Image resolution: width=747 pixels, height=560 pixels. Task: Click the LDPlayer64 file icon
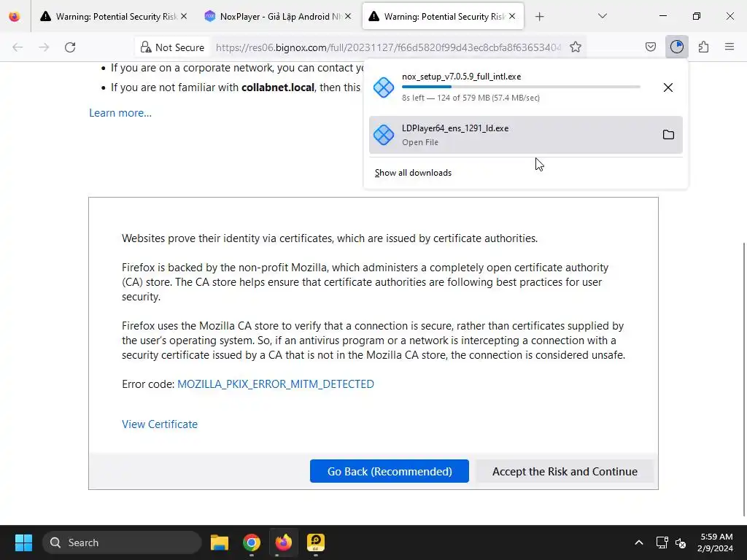[384, 135]
